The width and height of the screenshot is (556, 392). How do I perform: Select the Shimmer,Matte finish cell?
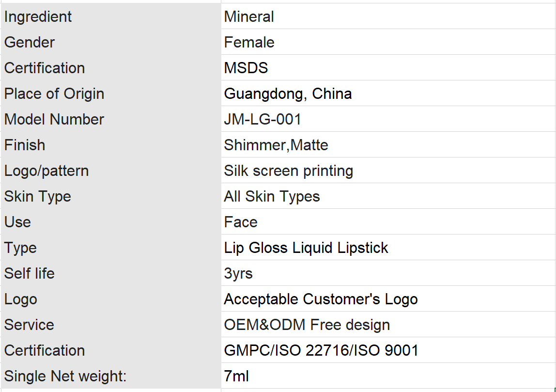point(388,145)
